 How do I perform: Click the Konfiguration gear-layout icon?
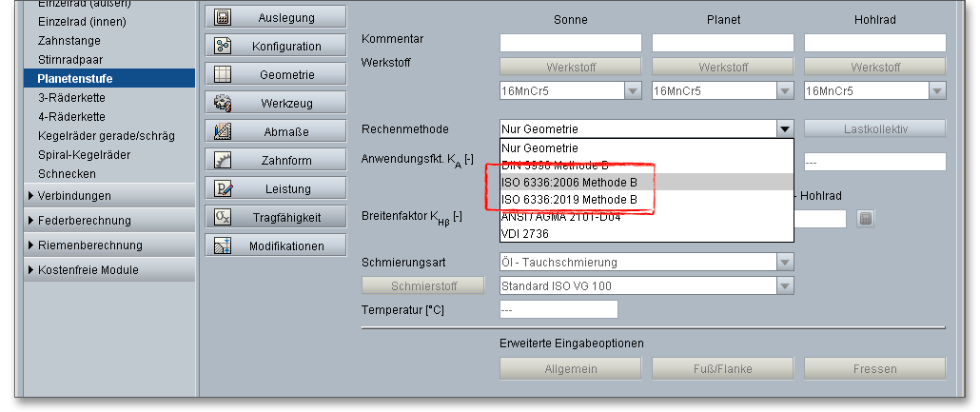click(x=223, y=46)
